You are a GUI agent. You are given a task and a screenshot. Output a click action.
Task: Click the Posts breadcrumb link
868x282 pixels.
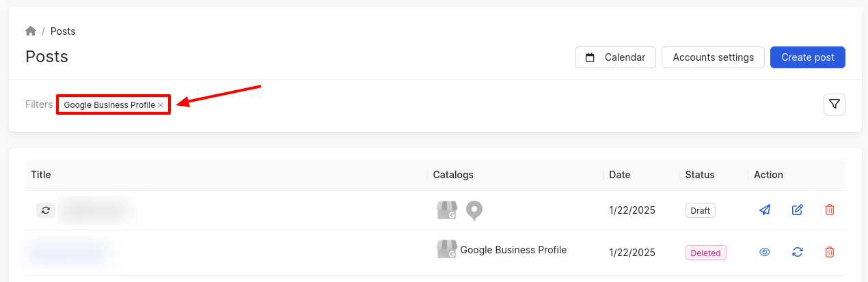click(x=63, y=31)
